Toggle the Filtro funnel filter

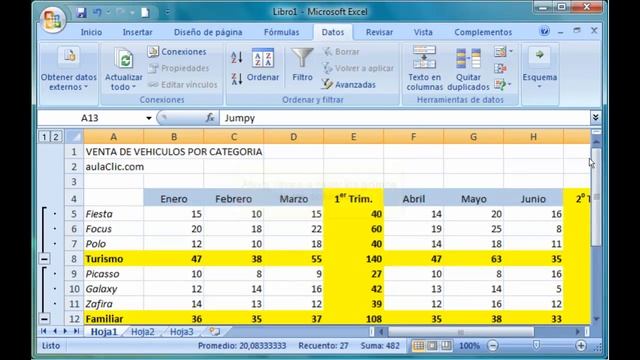point(302,65)
